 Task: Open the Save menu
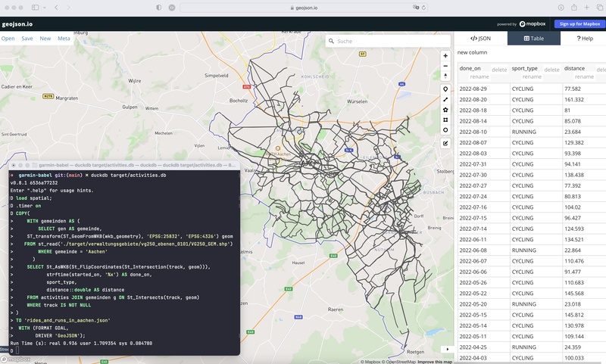point(27,38)
